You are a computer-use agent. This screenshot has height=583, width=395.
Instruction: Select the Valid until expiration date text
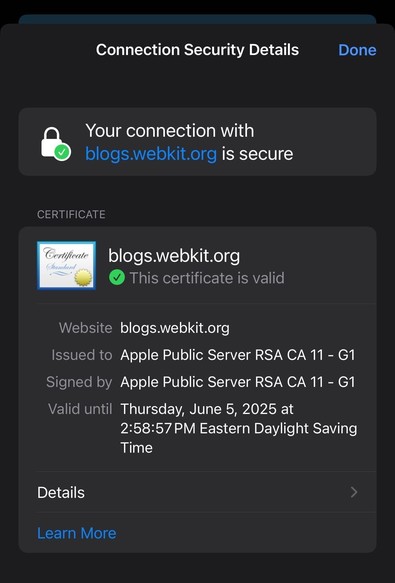tap(238, 428)
